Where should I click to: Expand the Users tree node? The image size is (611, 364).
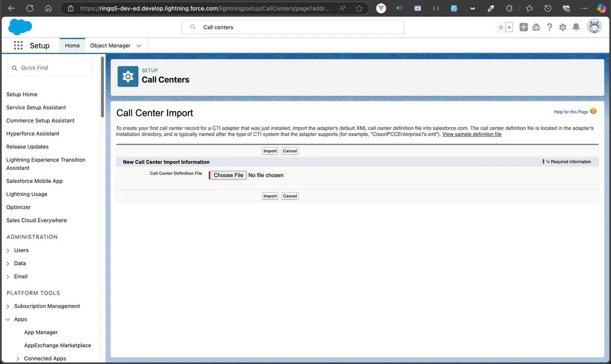tap(8, 250)
